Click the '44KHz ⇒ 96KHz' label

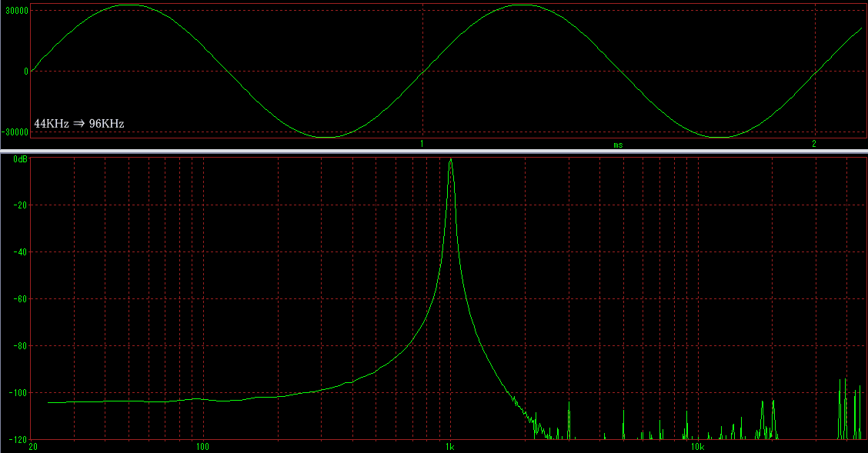coord(79,124)
